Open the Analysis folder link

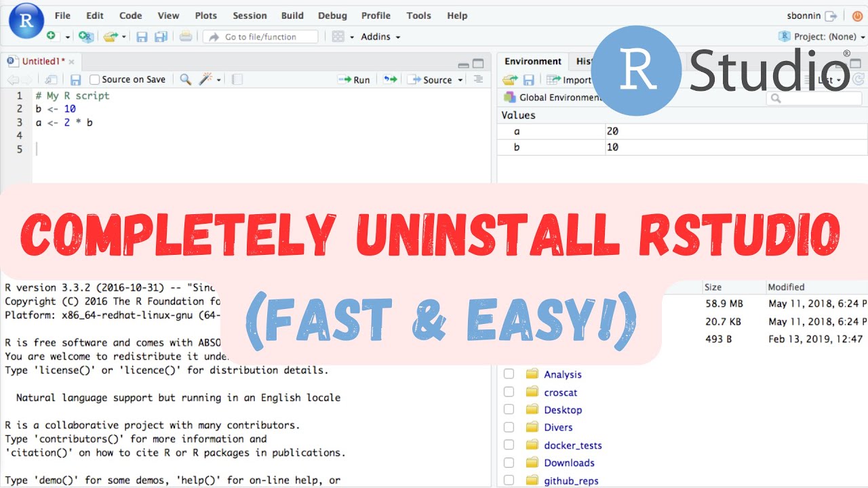coord(563,374)
